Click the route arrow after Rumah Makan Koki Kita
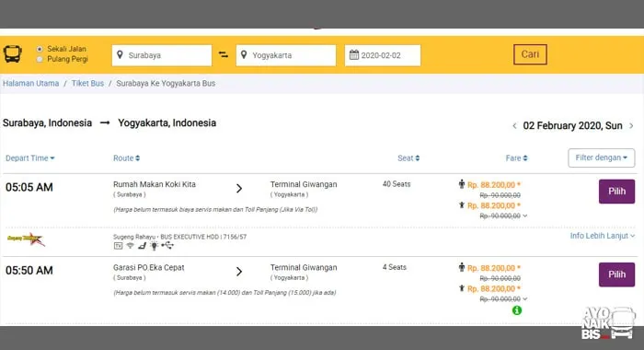The width and height of the screenshot is (644, 350). pyautogui.click(x=239, y=189)
